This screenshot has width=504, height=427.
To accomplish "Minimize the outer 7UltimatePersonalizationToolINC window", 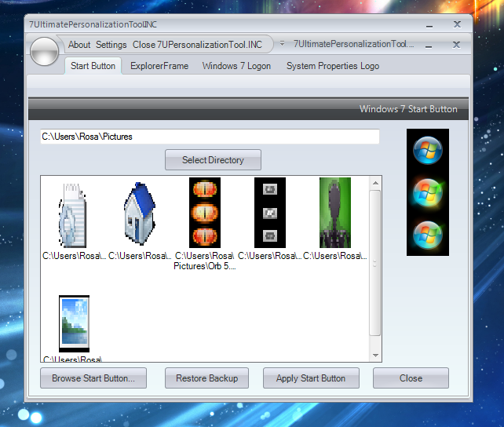I will (429, 25).
